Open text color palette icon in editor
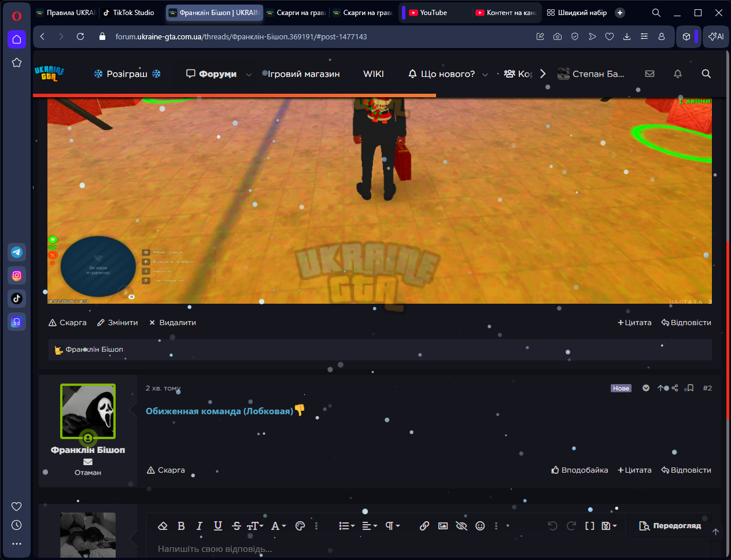The height and width of the screenshot is (560, 731). (x=300, y=526)
